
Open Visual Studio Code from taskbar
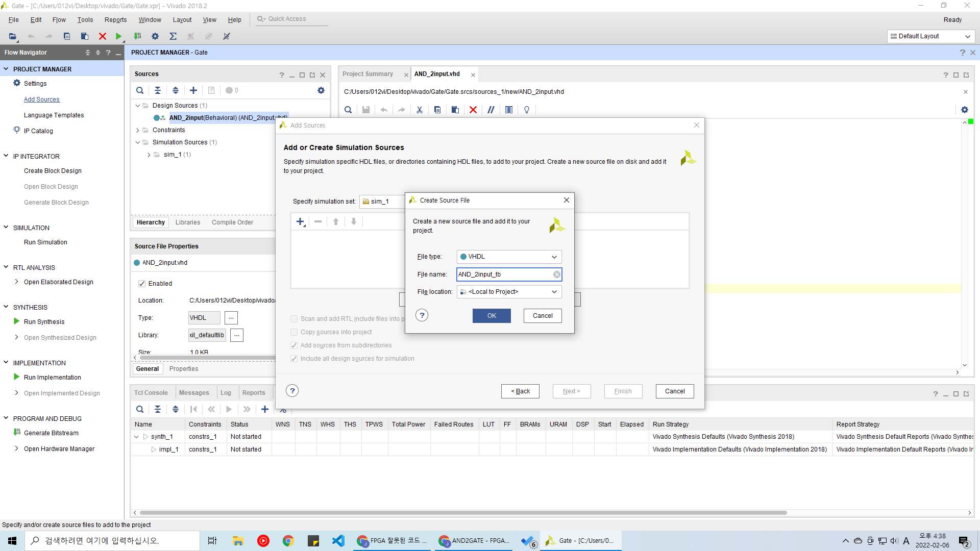[338, 541]
